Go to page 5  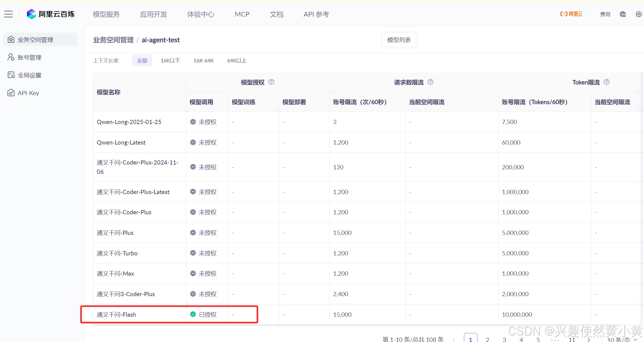click(x=538, y=339)
